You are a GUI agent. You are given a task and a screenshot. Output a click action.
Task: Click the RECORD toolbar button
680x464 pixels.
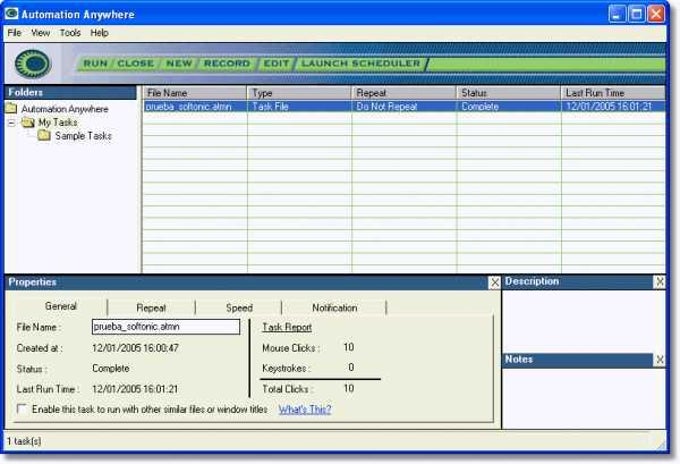point(227,64)
